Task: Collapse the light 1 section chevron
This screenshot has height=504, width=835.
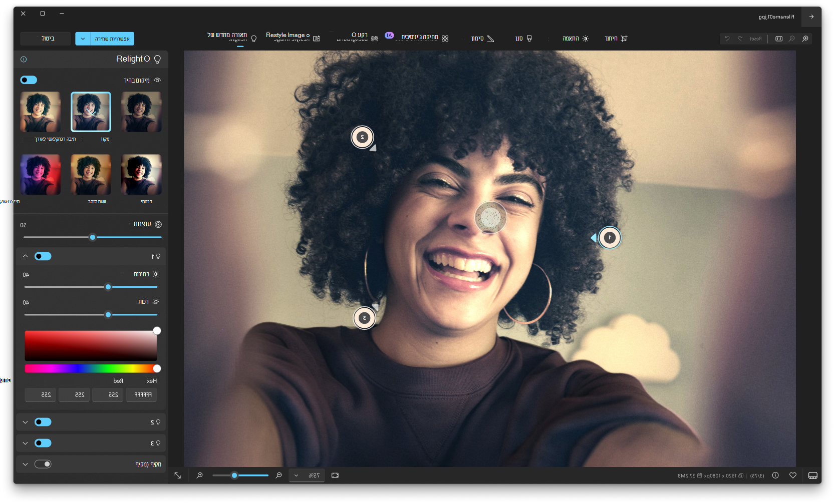Action: pos(25,256)
